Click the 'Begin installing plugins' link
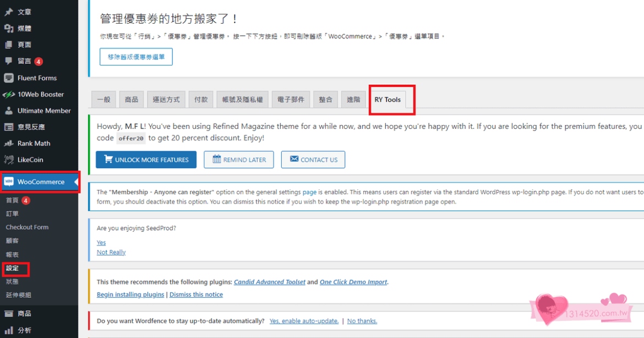This screenshot has width=644, height=338. 130,294
